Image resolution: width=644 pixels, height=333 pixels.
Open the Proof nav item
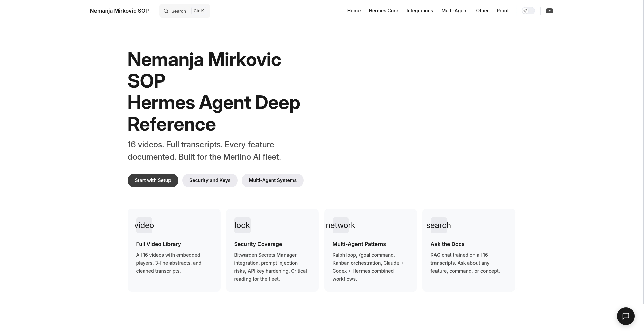(503, 11)
